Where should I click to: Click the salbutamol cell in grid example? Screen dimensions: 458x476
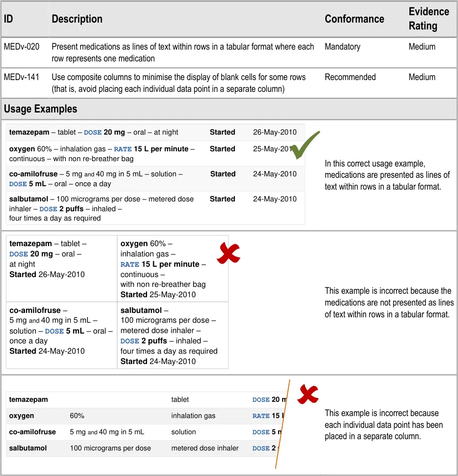[x=172, y=336]
